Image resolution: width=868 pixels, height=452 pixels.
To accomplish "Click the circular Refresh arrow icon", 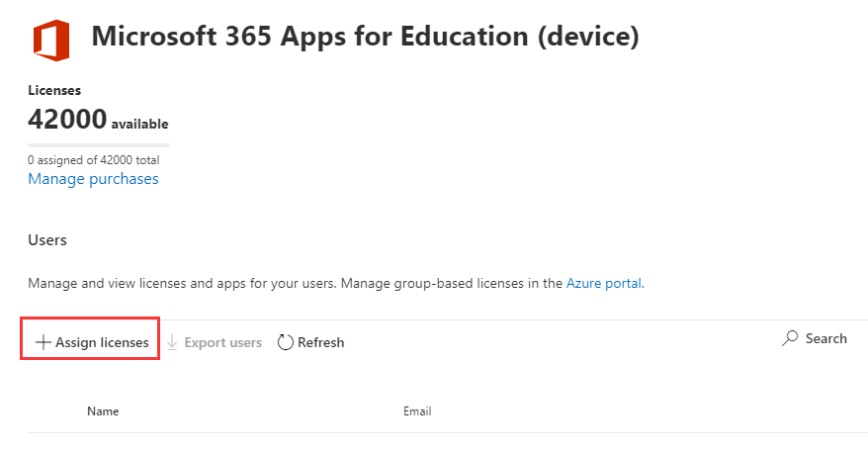I will (x=286, y=342).
